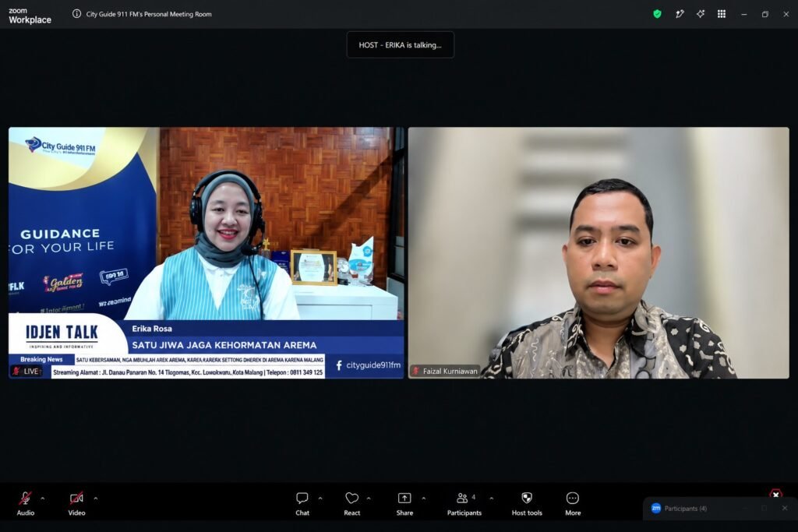798x532 pixels.
Task: Expand share options arrow beside Share
Action: tap(423, 499)
